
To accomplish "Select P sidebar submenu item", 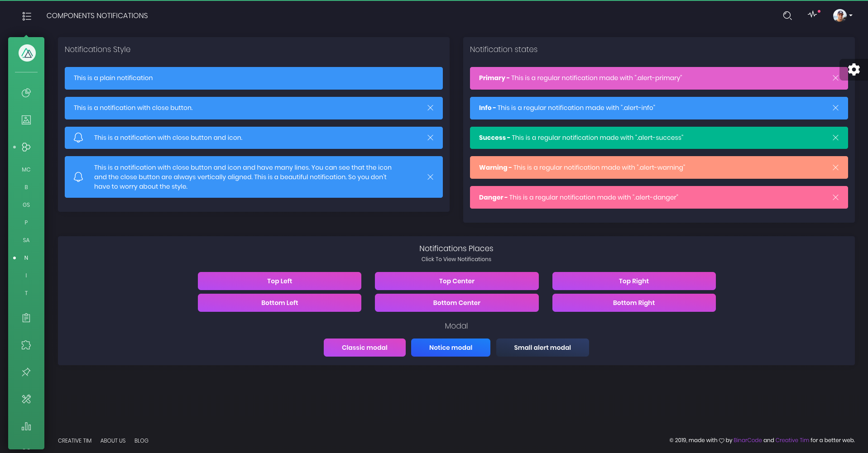I will 26,223.
